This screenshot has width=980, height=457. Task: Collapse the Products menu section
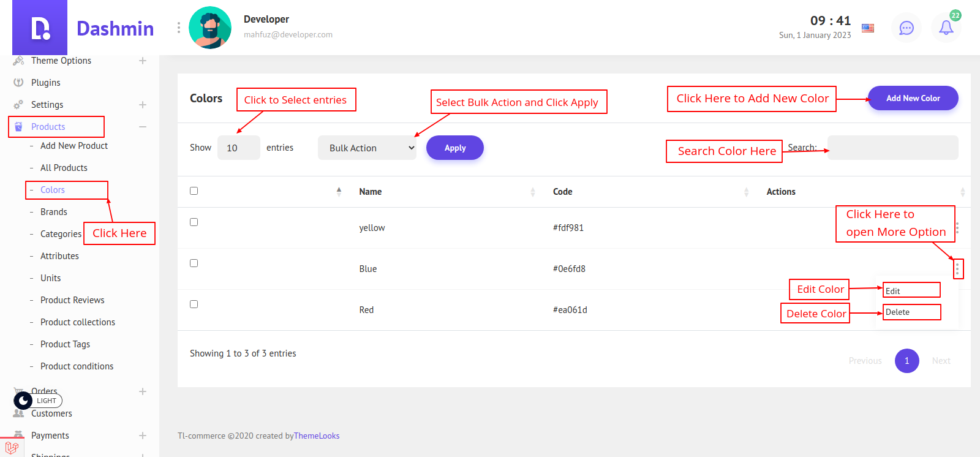pyautogui.click(x=142, y=127)
